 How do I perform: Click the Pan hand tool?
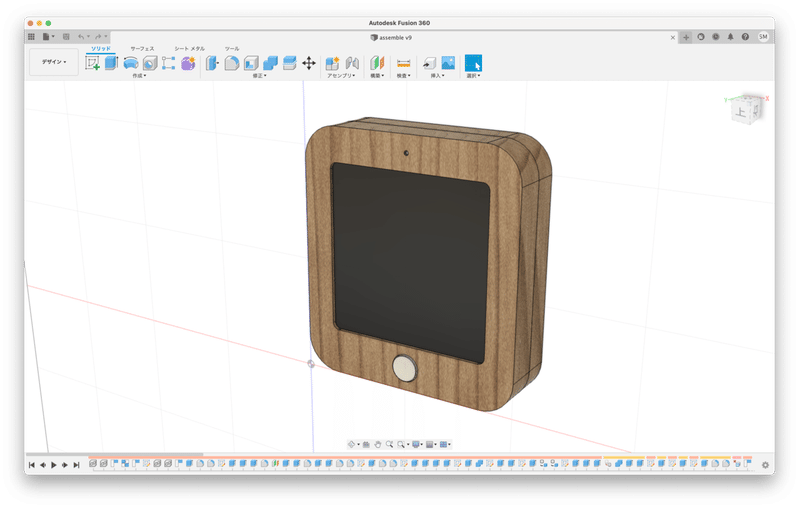(378, 444)
